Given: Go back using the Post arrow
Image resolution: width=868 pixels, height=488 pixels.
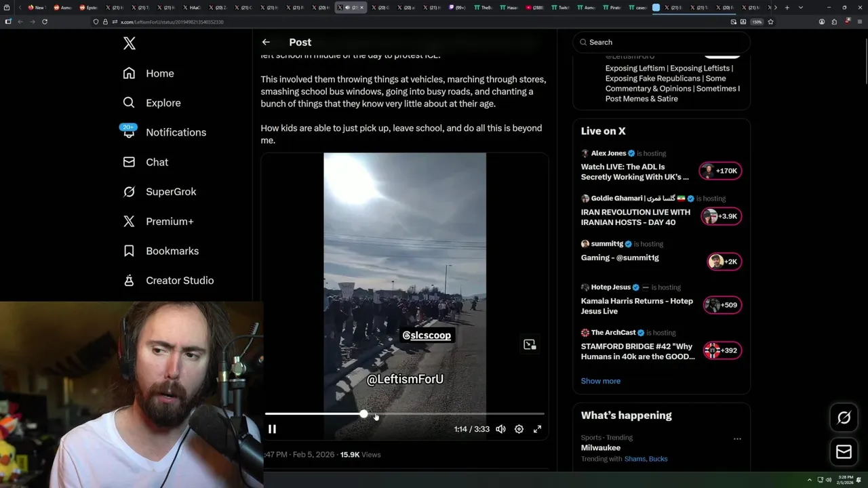Looking at the screenshot, I should click(x=266, y=42).
